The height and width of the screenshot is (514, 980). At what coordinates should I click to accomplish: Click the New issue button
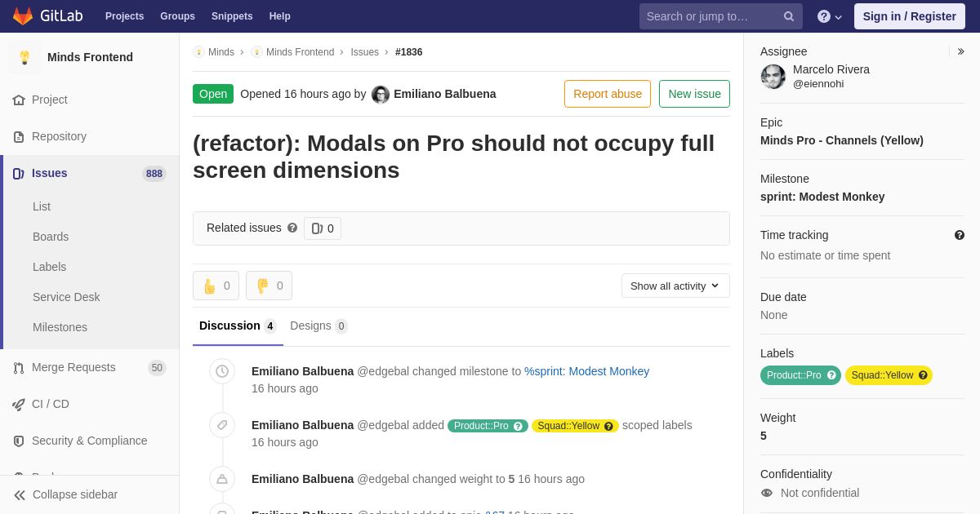point(694,94)
